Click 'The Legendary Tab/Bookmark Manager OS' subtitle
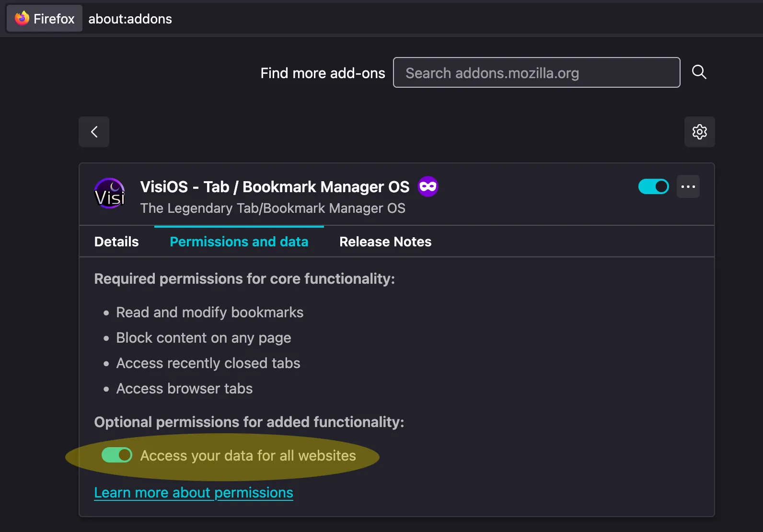 [273, 208]
